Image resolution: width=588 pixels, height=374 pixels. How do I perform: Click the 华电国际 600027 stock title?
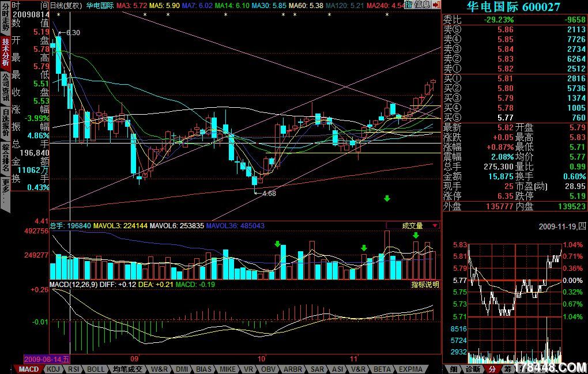[513, 7]
